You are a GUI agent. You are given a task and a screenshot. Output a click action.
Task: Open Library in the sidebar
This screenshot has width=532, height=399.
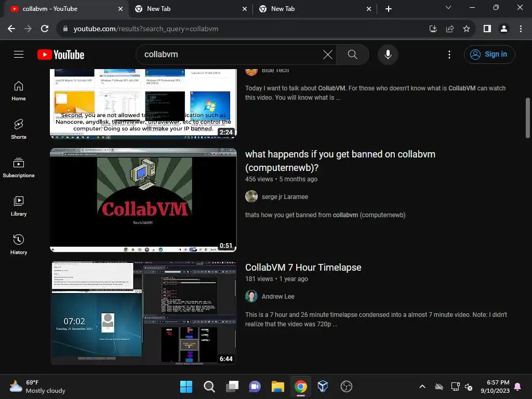(x=19, y=206)
